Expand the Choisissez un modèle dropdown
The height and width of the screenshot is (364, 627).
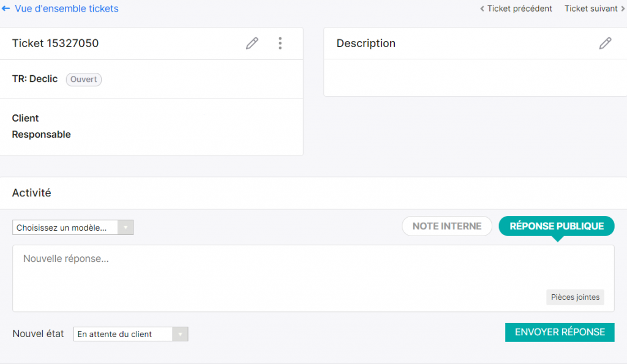click(73, 228)
